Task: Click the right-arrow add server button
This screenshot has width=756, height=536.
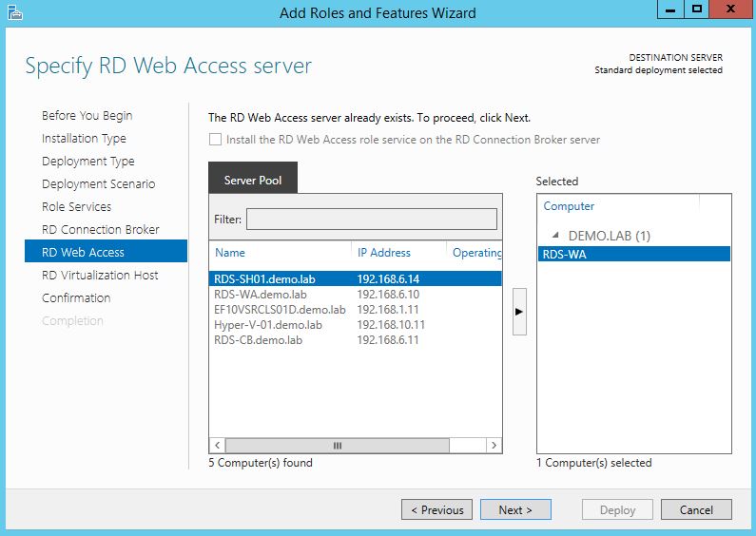Action: 519,311
